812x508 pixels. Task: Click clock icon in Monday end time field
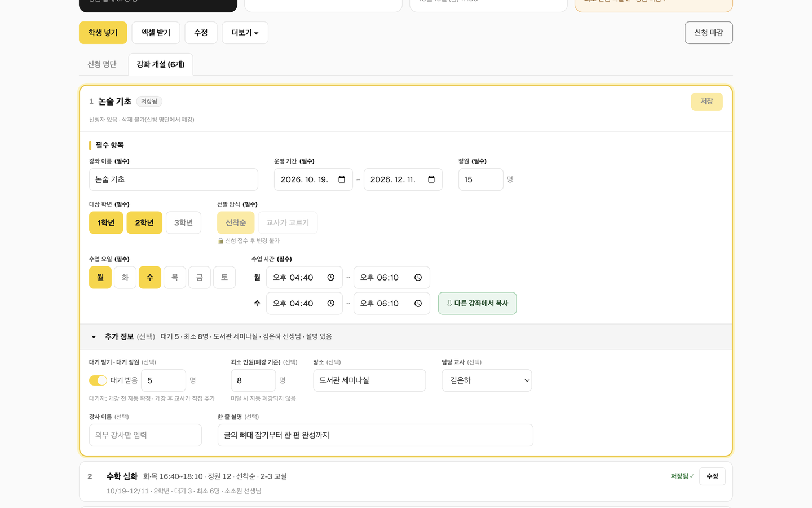coord(418,278)
